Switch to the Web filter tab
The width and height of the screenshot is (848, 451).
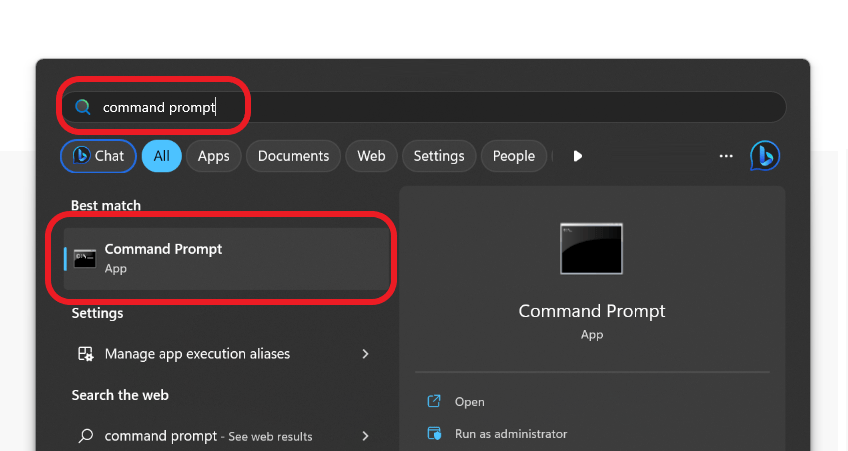[372, 156]
